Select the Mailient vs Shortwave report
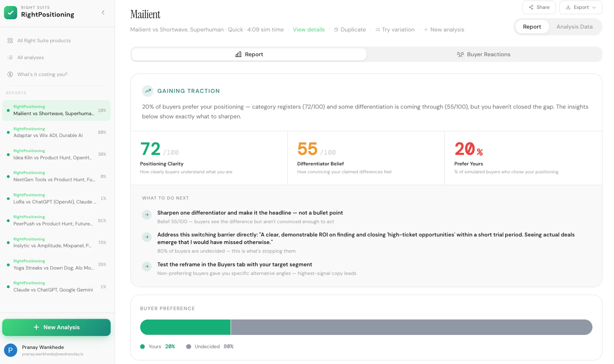Viewport: 614px width, 364px height. coord(56,110)
